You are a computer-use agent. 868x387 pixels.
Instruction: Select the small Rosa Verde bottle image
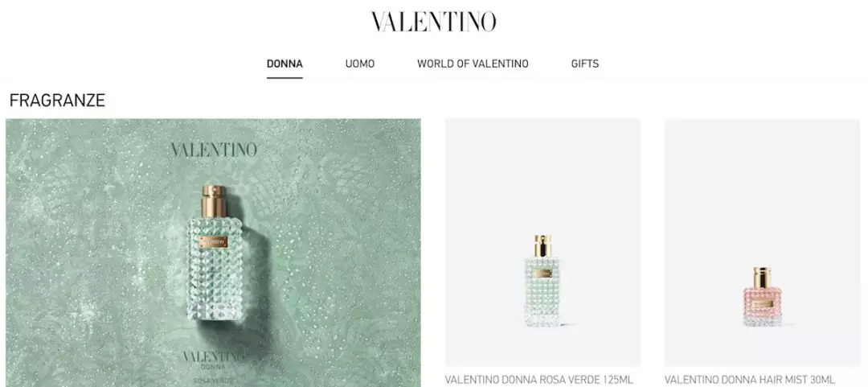[542, 281]
